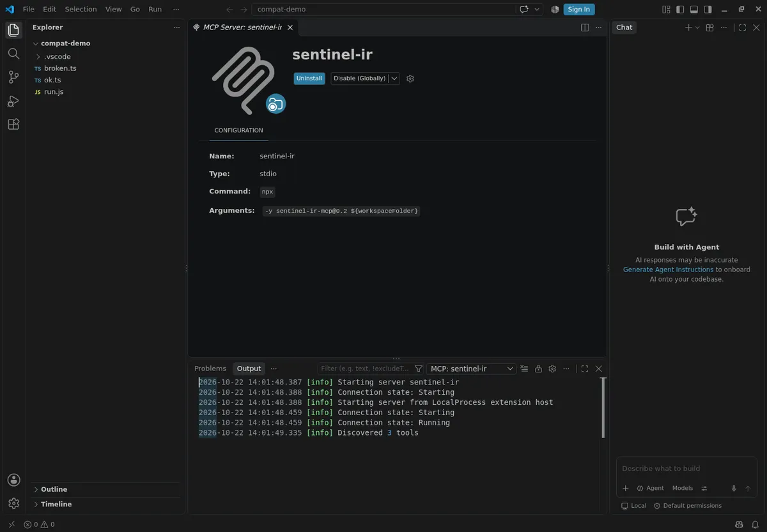This screenshot has height=532, width=767.
Task: Focus the Describe what to build input
Action: 688,469
